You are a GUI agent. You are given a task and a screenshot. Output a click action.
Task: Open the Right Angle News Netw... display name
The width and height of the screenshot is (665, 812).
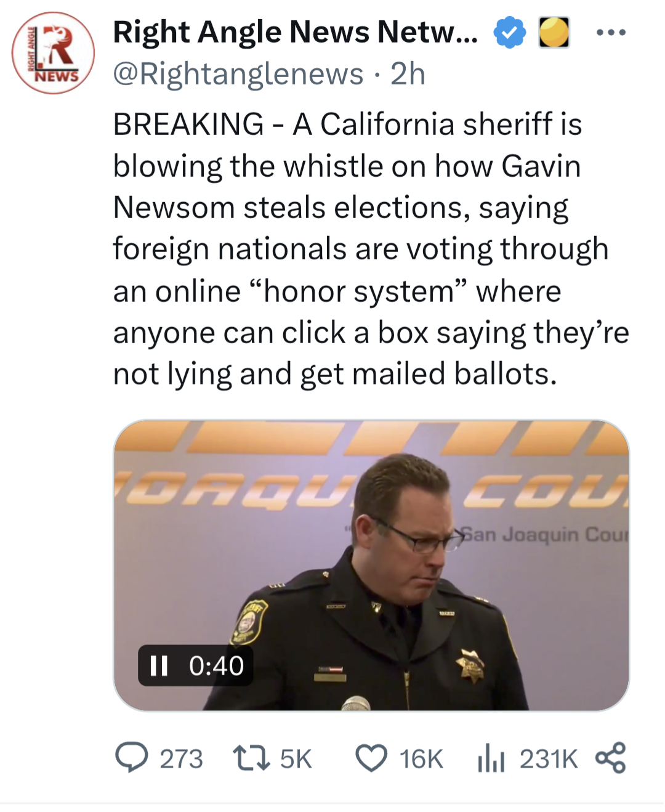tap(295, 32)
